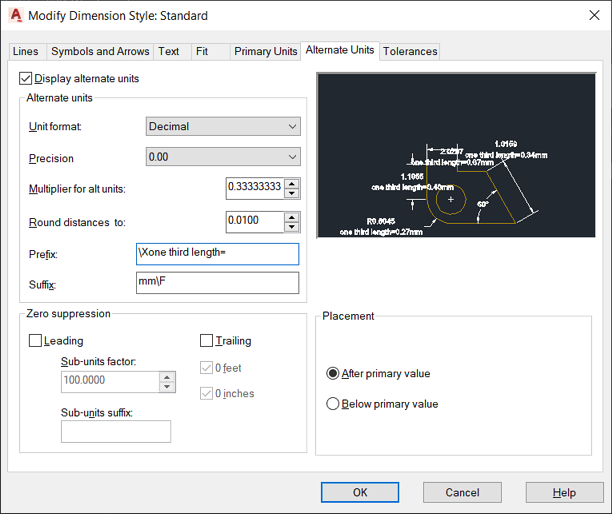
Task: Toggle Display alternate units checkbox
Action: [x=26, y=78]
